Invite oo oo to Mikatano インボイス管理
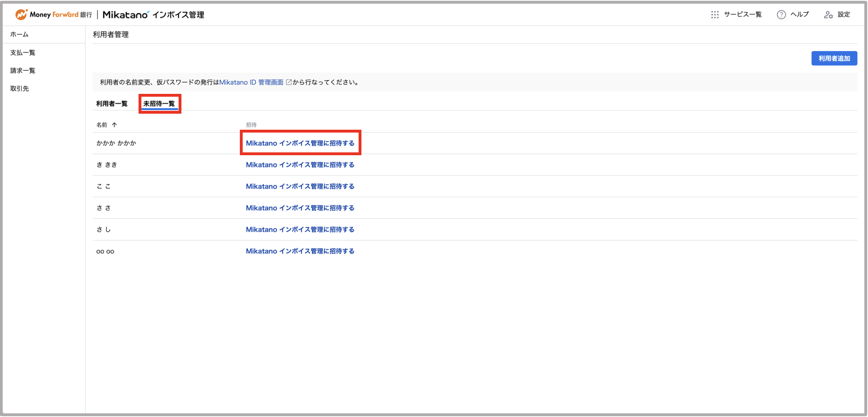 pyautogui.click(x=300, y=251)
